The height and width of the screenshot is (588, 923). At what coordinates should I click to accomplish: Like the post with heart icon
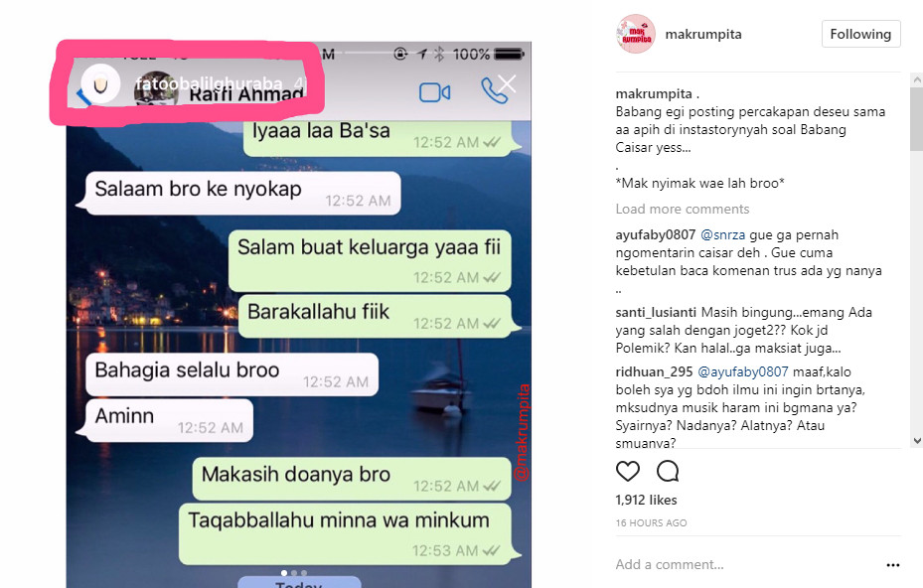tap(628, 471)
